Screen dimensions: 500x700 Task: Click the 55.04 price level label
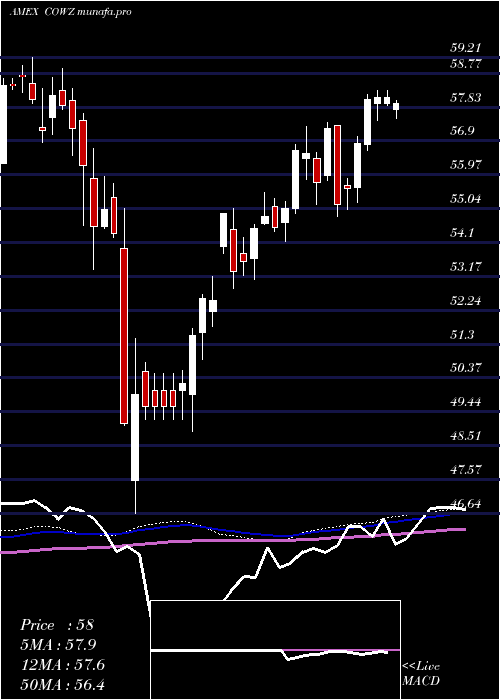[465, 199]
